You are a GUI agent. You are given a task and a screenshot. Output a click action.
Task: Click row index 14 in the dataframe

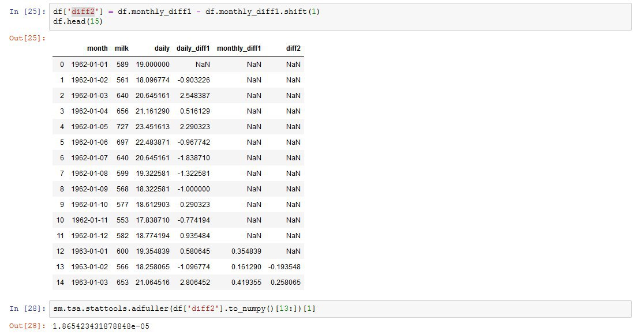click(60, 283)
